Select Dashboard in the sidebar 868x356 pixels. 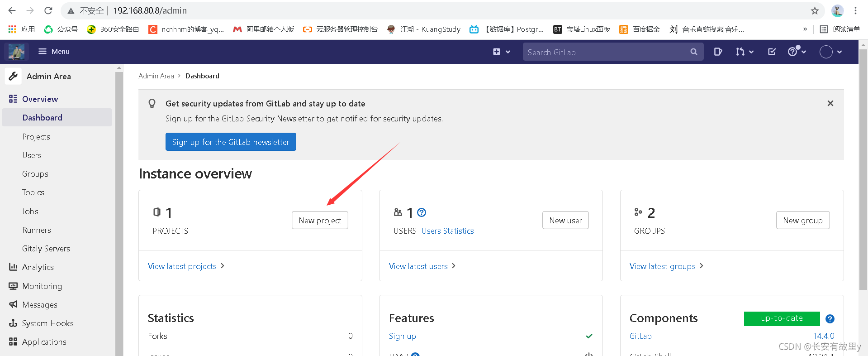(x=57, y=117)
